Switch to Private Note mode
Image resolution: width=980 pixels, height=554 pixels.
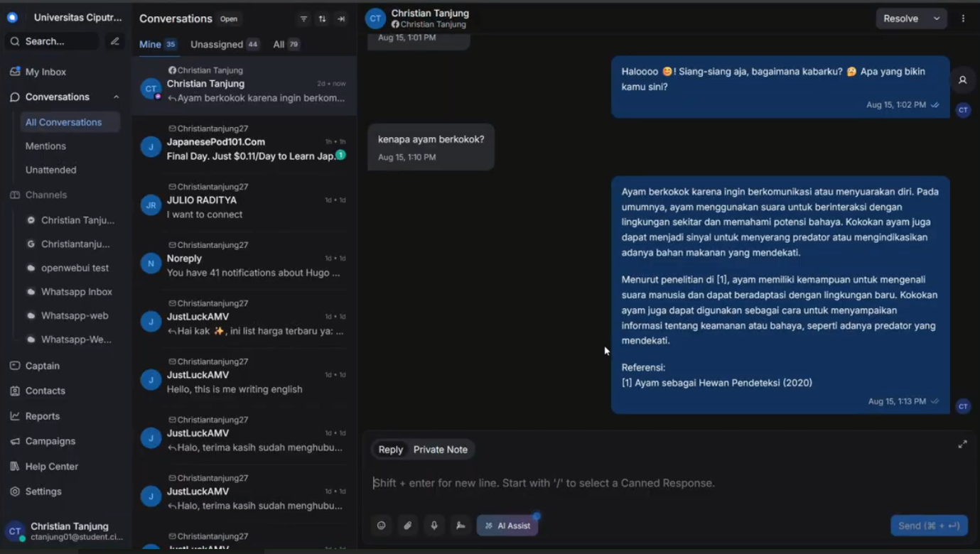(x=441, y=450)
